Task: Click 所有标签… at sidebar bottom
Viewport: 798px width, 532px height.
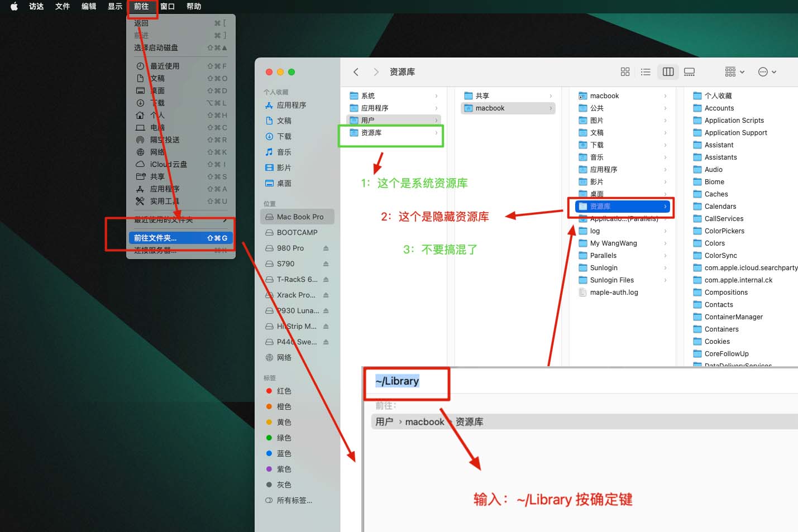Action: (x=294, y=500)
